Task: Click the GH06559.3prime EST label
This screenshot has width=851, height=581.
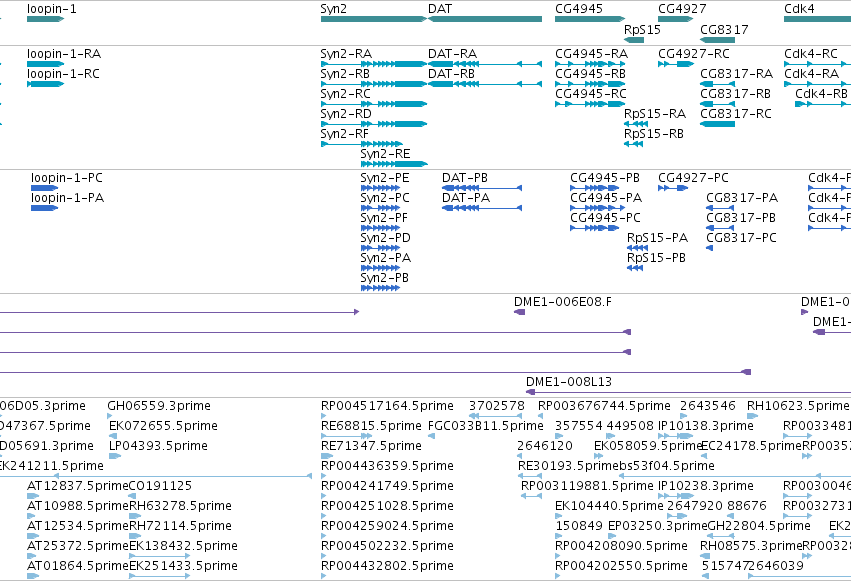Action: pyautogui.click(x=159, y=406)
